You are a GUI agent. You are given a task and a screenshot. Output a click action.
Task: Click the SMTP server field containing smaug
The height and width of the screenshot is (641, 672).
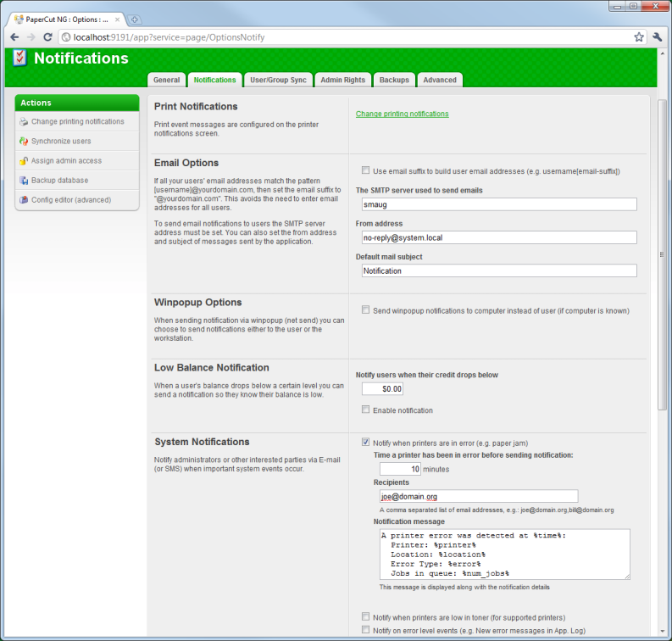point(496,204)
